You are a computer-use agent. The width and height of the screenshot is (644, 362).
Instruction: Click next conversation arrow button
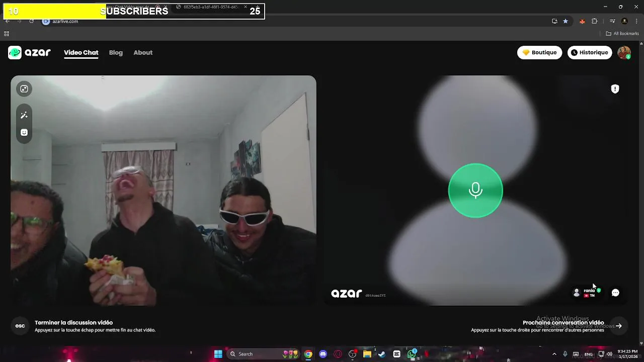[x=619, y=326]
